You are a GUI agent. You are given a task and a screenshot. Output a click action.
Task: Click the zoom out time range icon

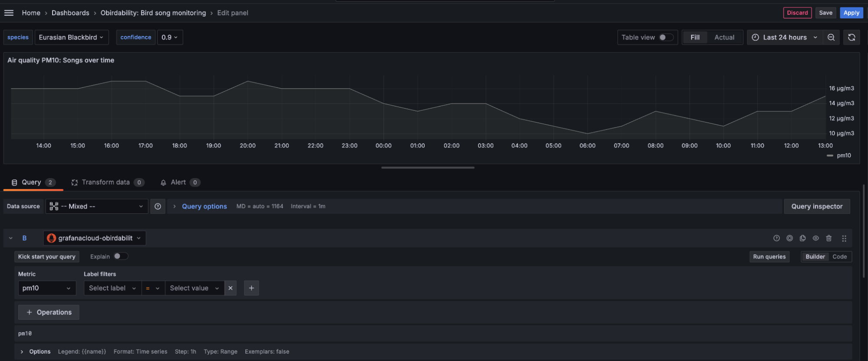[x=831, y=37]
